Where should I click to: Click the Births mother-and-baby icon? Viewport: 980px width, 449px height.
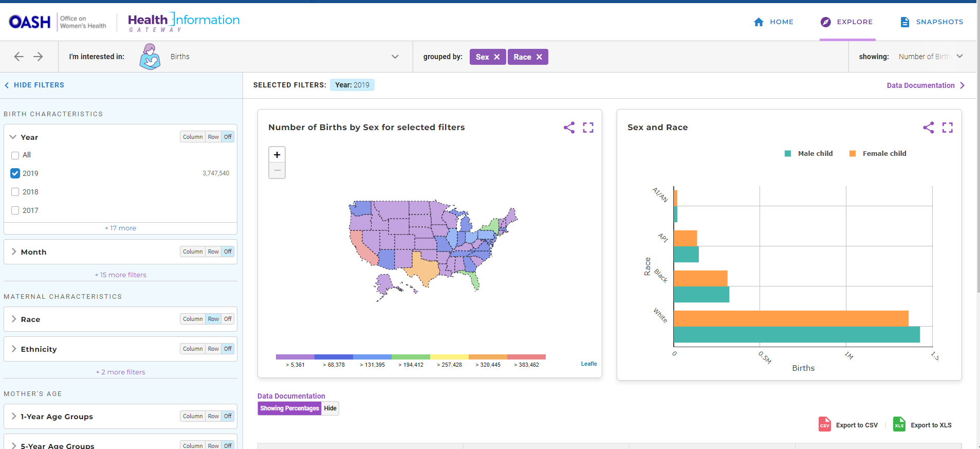[x=150, y=57]
